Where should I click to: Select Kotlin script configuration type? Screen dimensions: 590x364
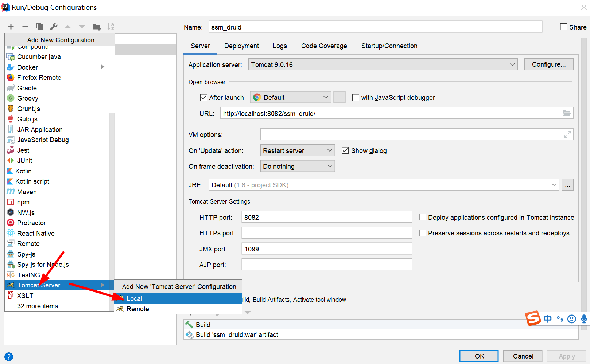pyautogui.click(x=57, y=181)
